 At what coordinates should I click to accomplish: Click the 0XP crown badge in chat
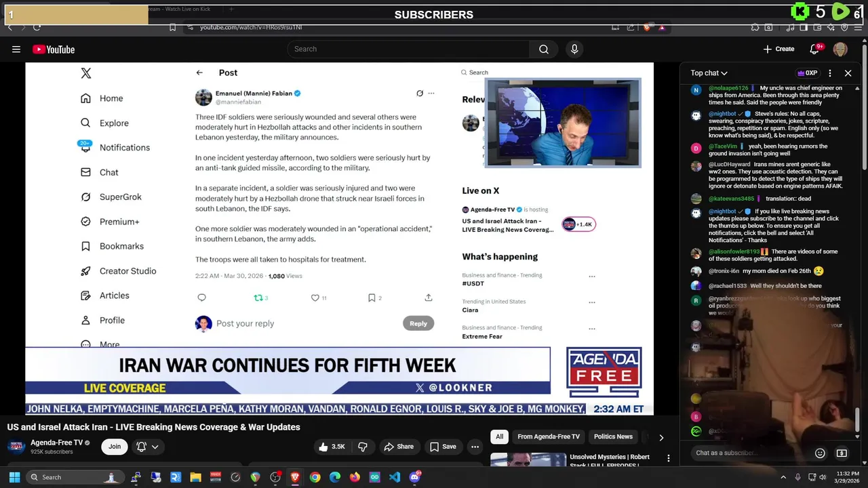807,73
